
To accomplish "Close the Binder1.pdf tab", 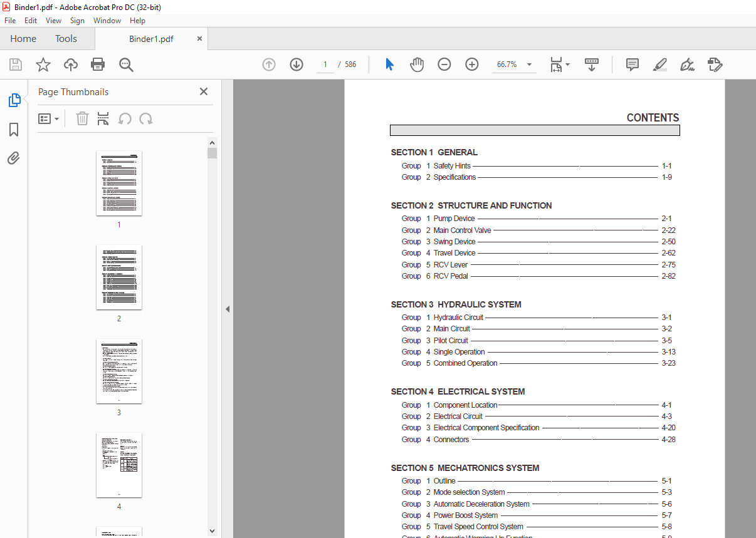I will point(199,39).
